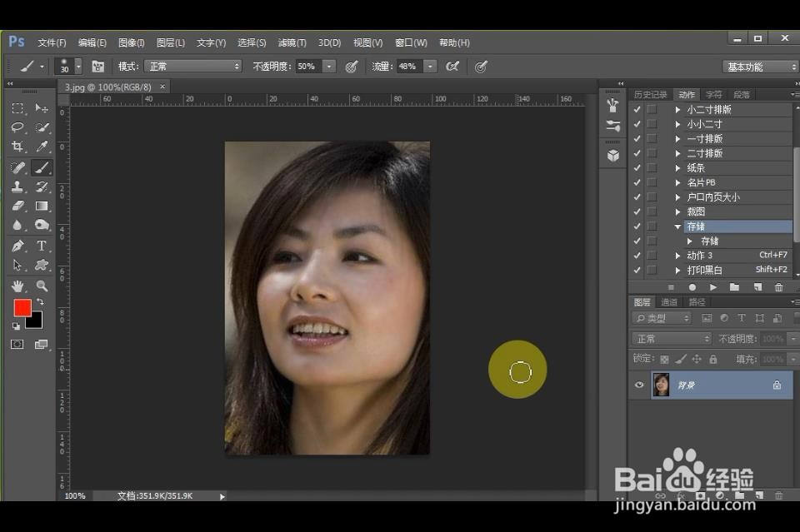
Task: Toggle dialog box for 名片PB action
Action: coord(652,182)
